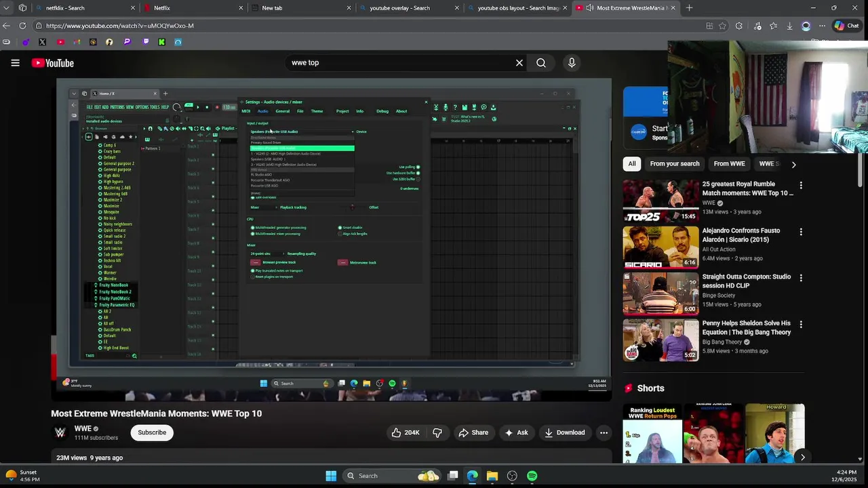Open '25 greatest Royal Rumble' video thumbnail
Viewport: 868px width, 488px height.
[x=660, y=201]
